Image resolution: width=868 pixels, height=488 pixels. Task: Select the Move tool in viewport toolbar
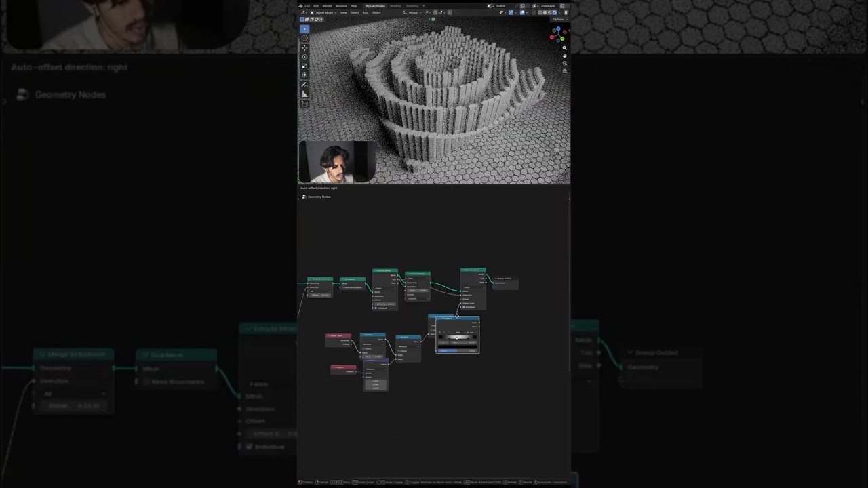point(304,48)
